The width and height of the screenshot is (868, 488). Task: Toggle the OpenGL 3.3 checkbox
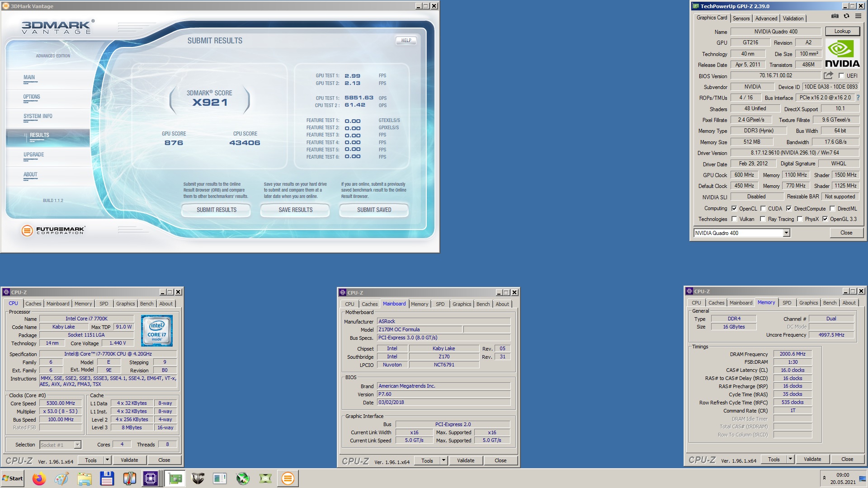[825, 219]
